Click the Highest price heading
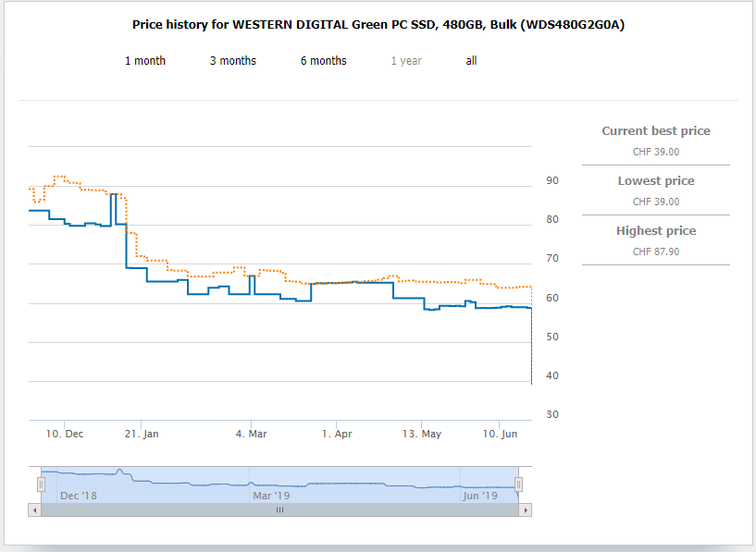The image size is (756, 552). click(x=655, y=231)
